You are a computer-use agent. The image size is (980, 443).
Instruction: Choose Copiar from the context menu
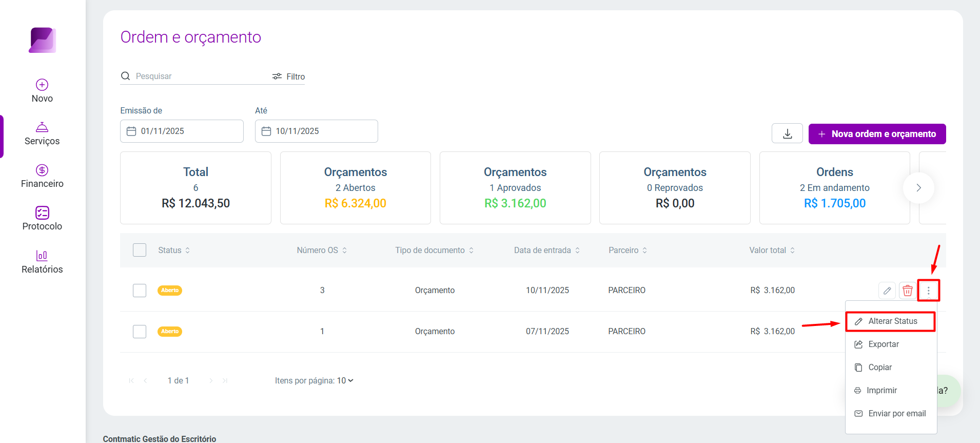(891, 368)
